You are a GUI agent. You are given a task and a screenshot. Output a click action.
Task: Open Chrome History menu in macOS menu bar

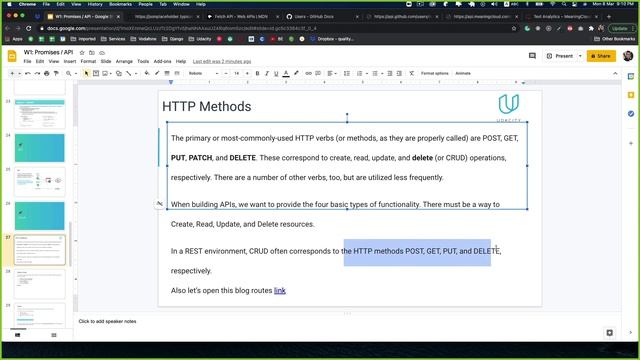pyautogui.click(x=95, y=4)
